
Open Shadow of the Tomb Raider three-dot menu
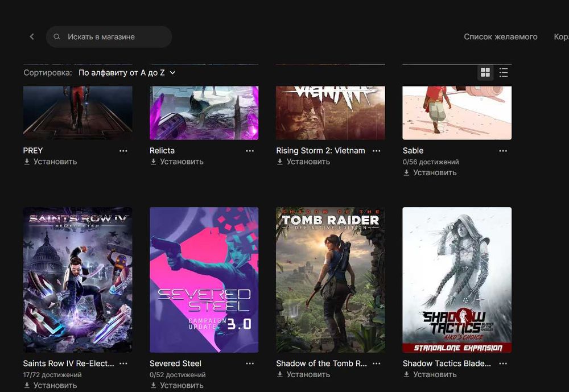click(377, 364)
